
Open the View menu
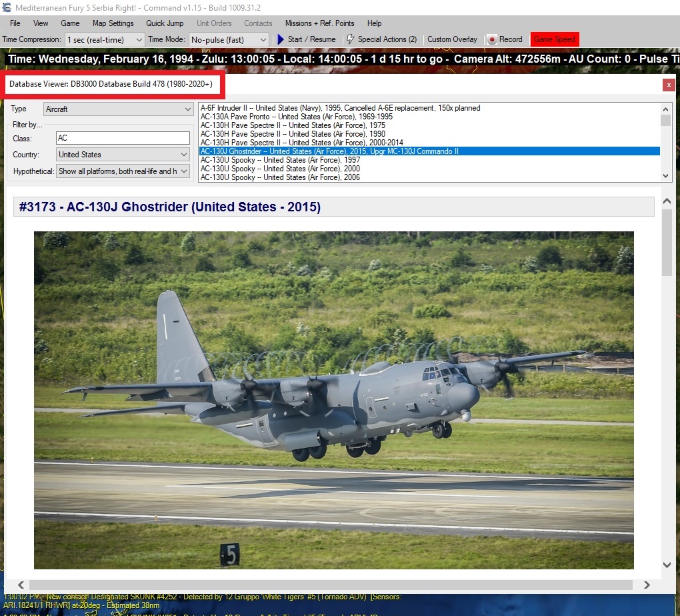point(41,23)
